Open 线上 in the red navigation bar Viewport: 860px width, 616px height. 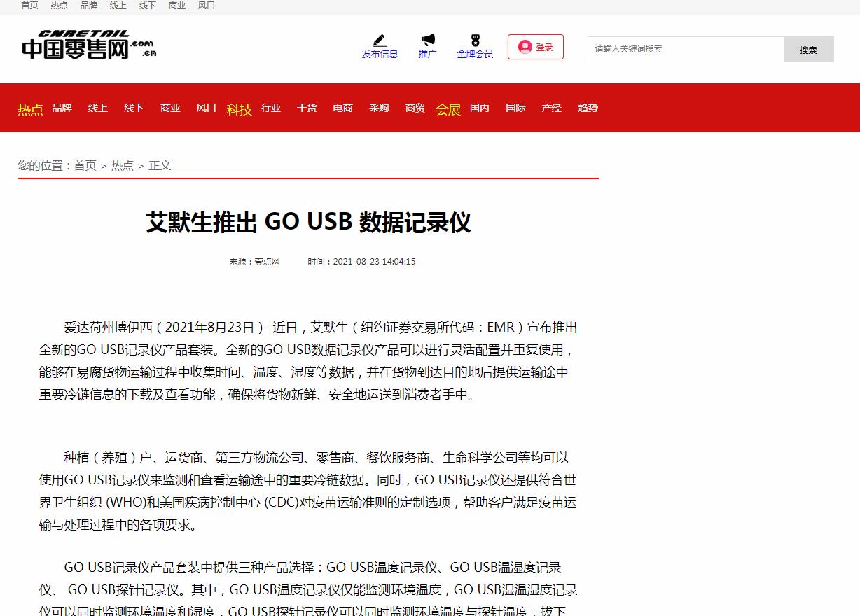click(98, 108)
